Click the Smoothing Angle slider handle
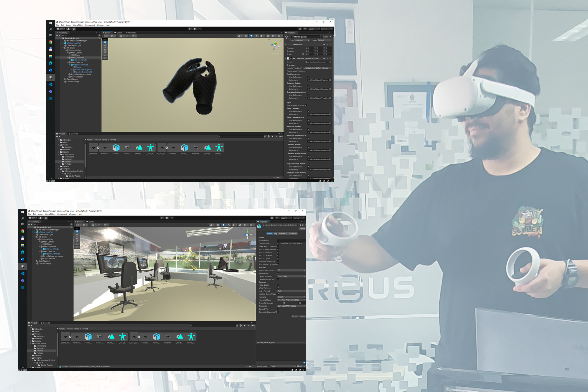This screenshot has height=392, width=588. point(284,303)
